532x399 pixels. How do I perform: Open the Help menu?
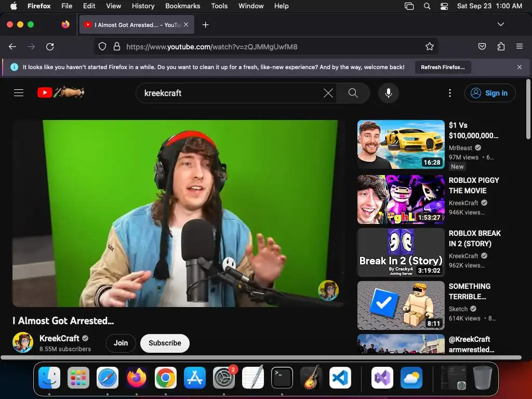(x=281, y=6)
